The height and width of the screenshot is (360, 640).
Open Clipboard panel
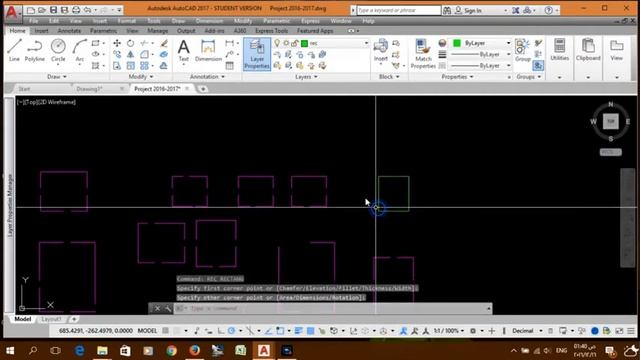coord(588,51)
